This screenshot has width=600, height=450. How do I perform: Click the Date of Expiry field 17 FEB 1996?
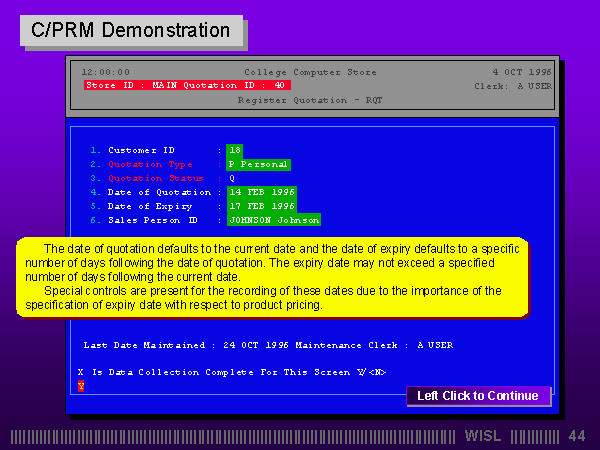tap(262, 206)
